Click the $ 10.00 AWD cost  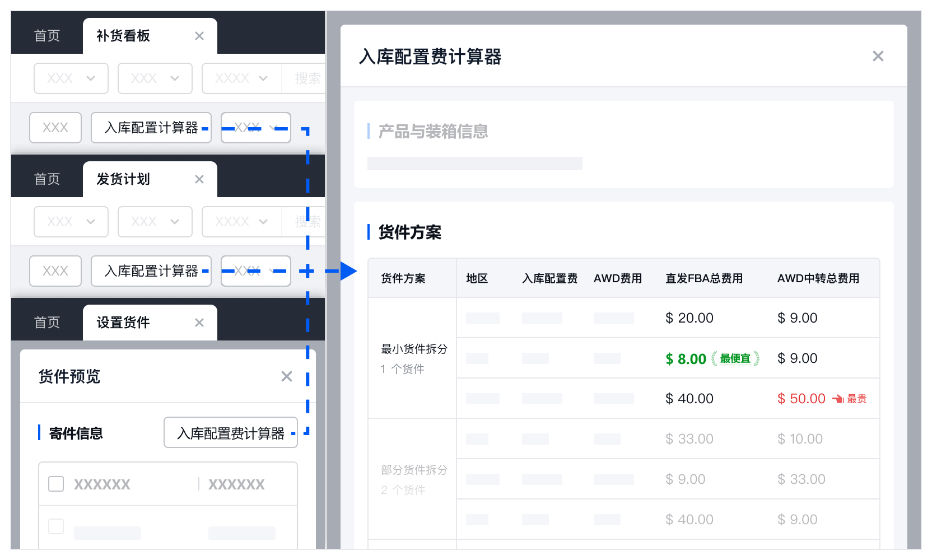pyautogui.click(x=800, y=439)
